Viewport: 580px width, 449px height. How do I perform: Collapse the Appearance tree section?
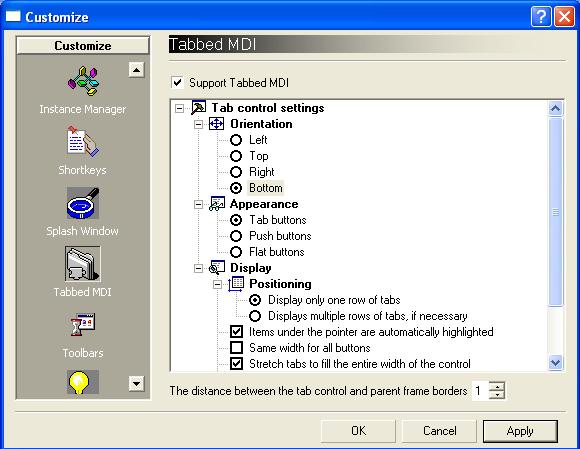point(199,204)
